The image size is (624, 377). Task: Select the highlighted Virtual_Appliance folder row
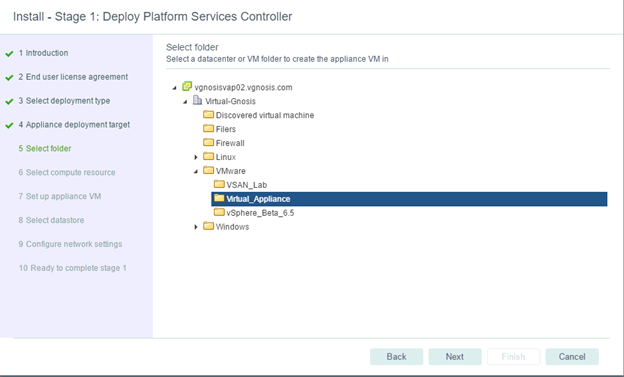pos(409,199)
